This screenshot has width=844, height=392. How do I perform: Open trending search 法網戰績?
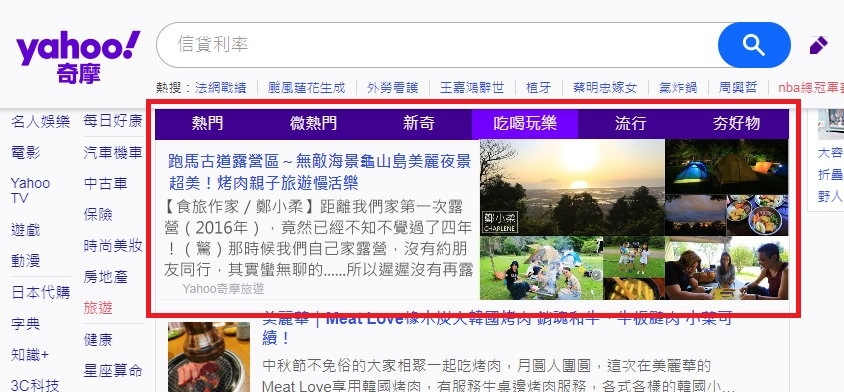(x=221, y=88)
